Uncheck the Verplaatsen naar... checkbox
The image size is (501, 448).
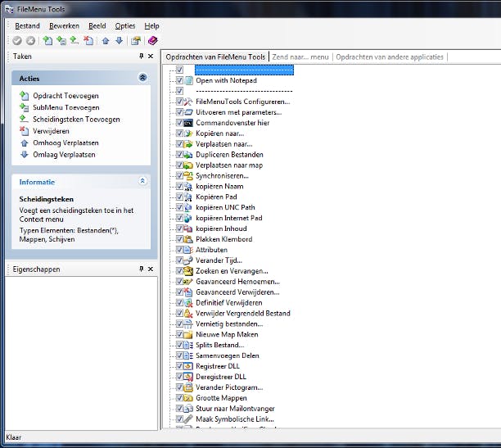pos(179,144)
